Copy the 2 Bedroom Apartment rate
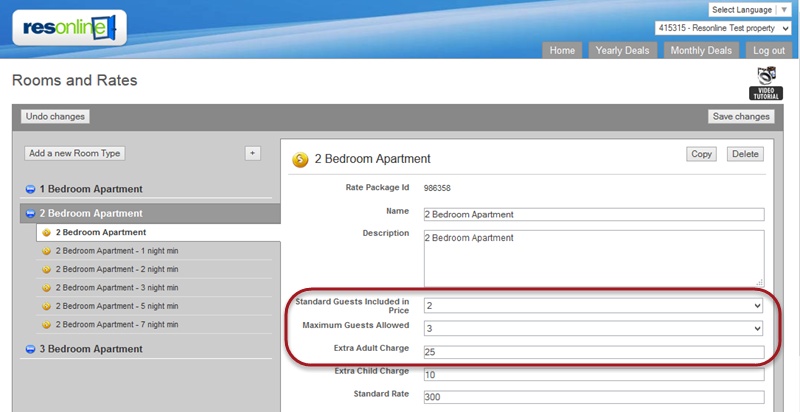The image size is (800, 412). 701,154
